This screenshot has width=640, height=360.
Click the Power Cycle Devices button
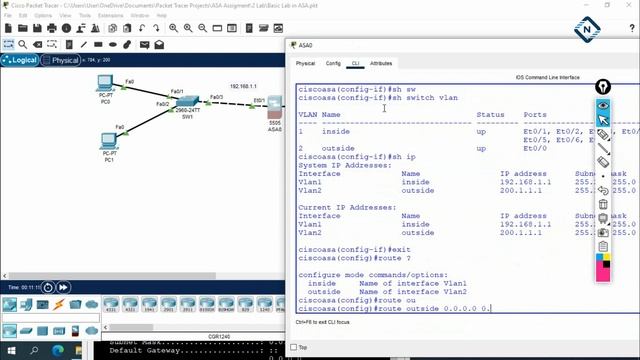[x=48, y=288]
